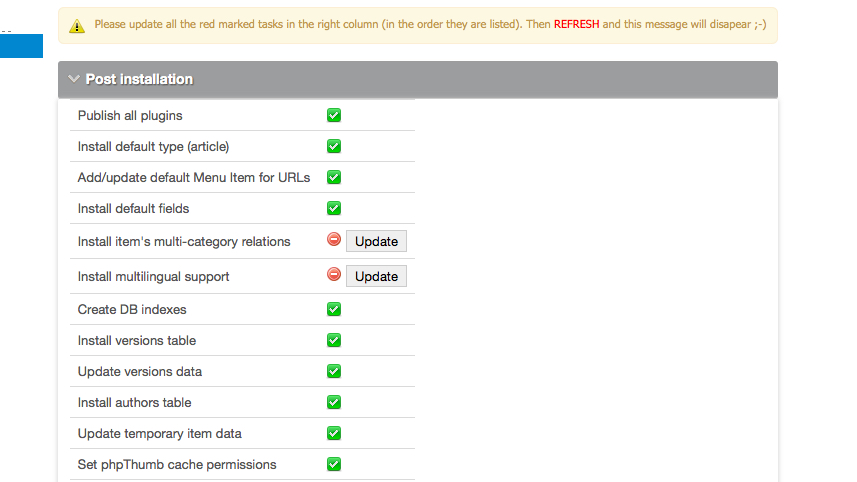The width and height of the screenshot is (857, 482).
Task: Click green checkbox for Update versions data
Action: point(334,371)
